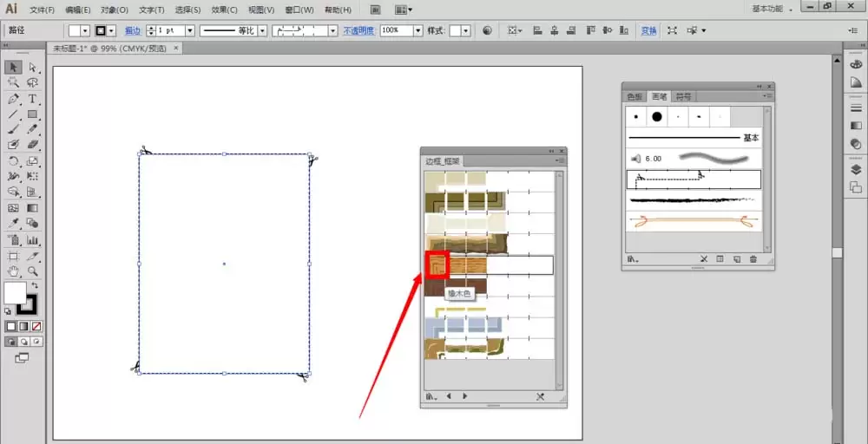Open the stroke weight dropdown
The image size is (868, 444).
click(x=190, y=31)
